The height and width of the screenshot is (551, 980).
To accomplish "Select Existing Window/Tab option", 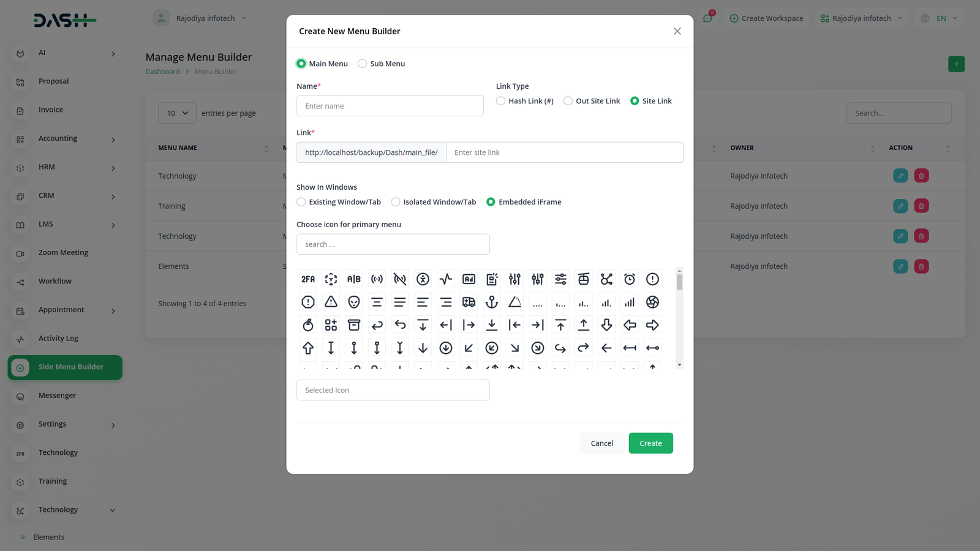I will pyautogui.click(x=301, y=202).
